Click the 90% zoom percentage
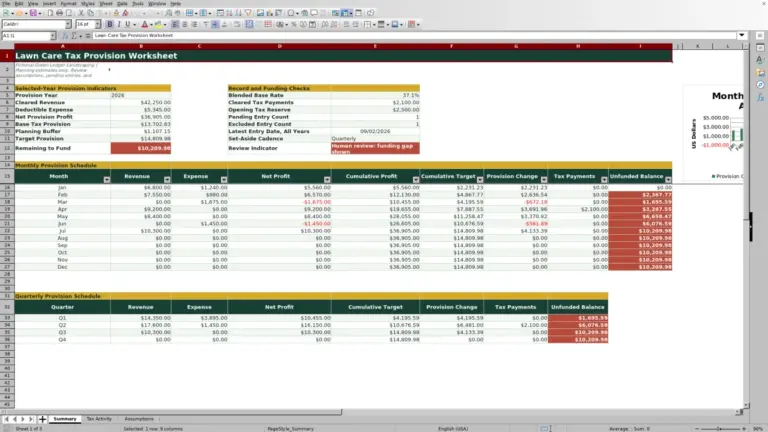768x432 pixels. coord(758,429)
